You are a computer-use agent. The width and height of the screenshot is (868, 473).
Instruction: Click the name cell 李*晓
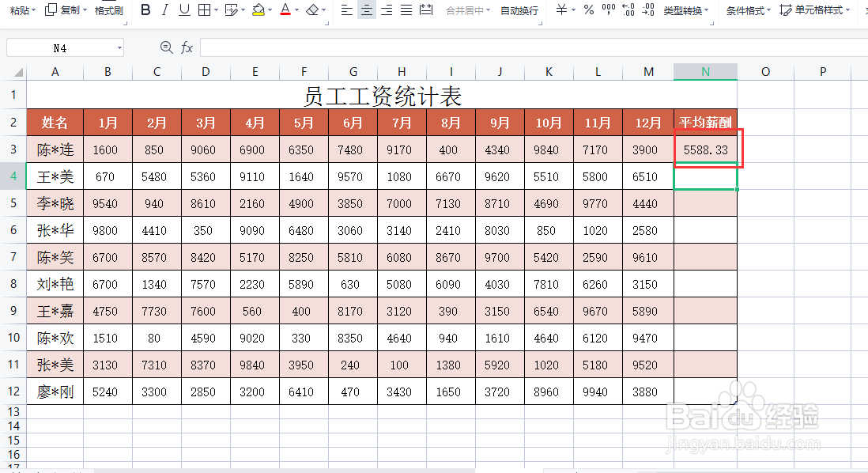point(55,203)
